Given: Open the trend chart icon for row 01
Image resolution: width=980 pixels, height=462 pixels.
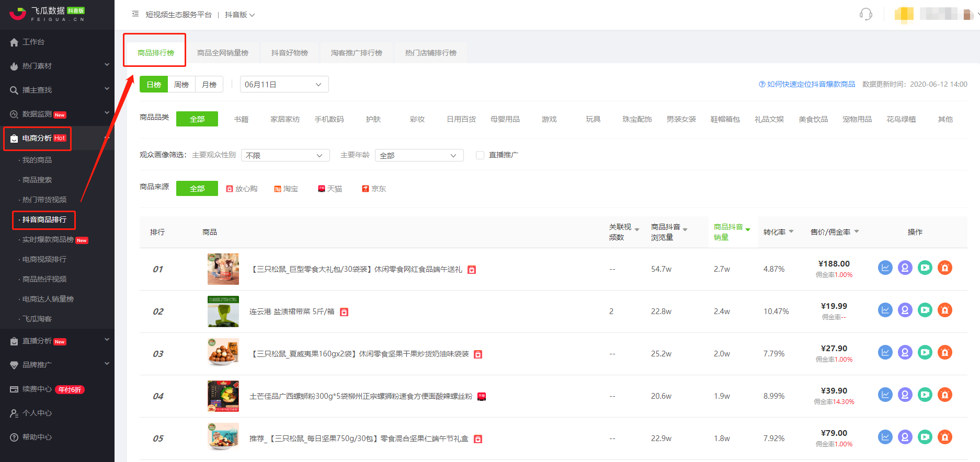Looking at the screenshot, I should pyautogui.click(x=885, y=268).
